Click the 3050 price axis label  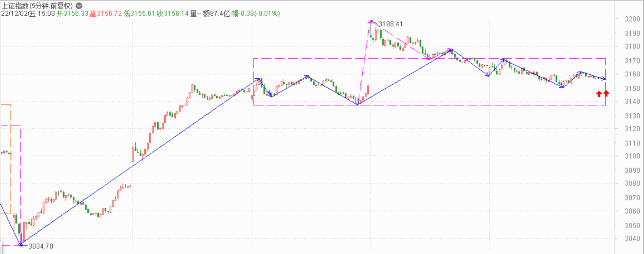pyautogui.click(x=632, y=225)
